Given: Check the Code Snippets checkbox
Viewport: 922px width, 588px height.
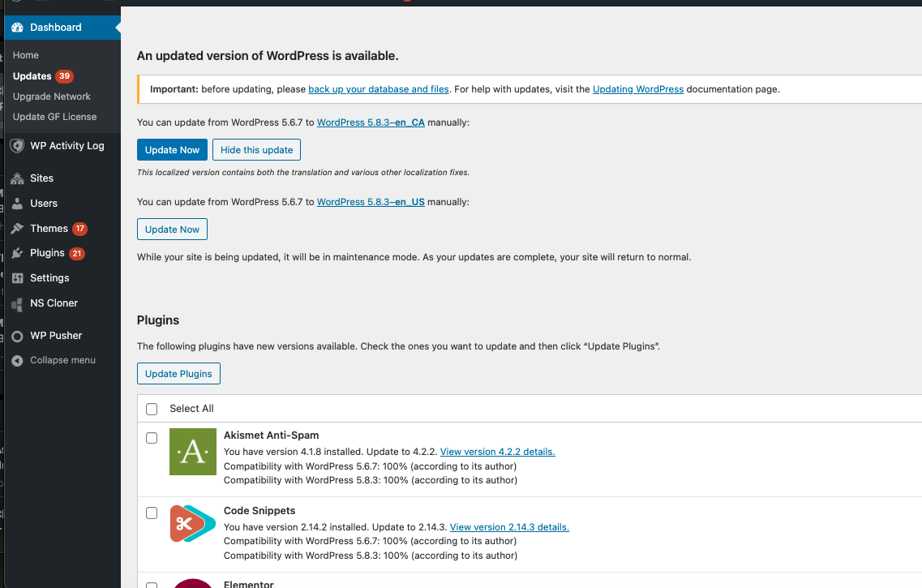Looking at the screenshot, I should 152,513.
